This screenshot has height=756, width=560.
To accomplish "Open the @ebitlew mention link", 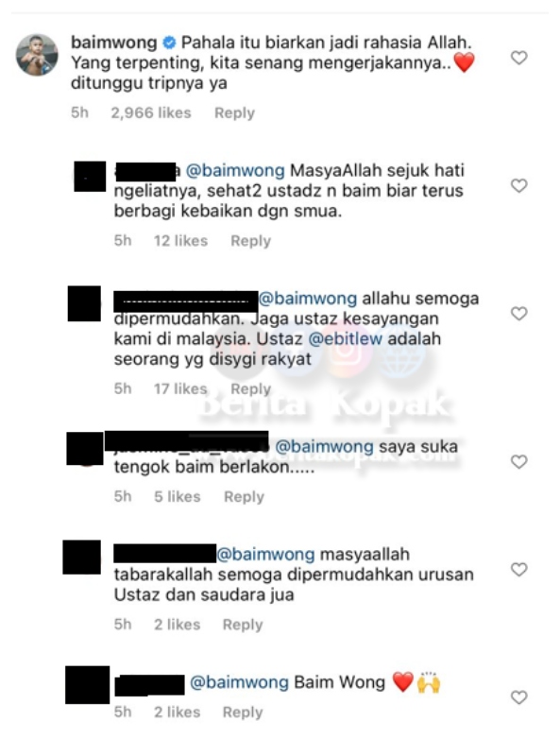I will (x=345, y=338).
